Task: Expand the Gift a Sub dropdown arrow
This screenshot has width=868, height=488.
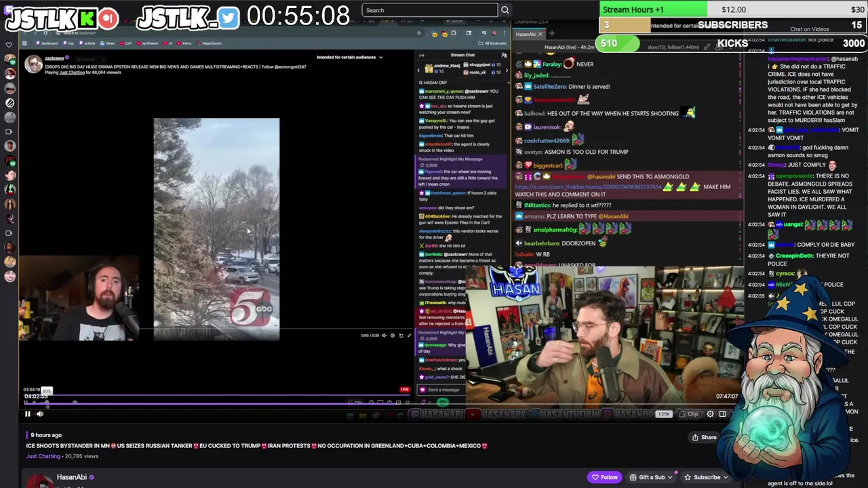Action: pos(671,477)
